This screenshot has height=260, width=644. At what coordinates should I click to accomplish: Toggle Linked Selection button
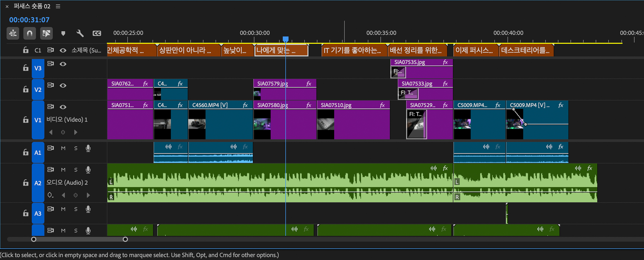pos(46,33)
